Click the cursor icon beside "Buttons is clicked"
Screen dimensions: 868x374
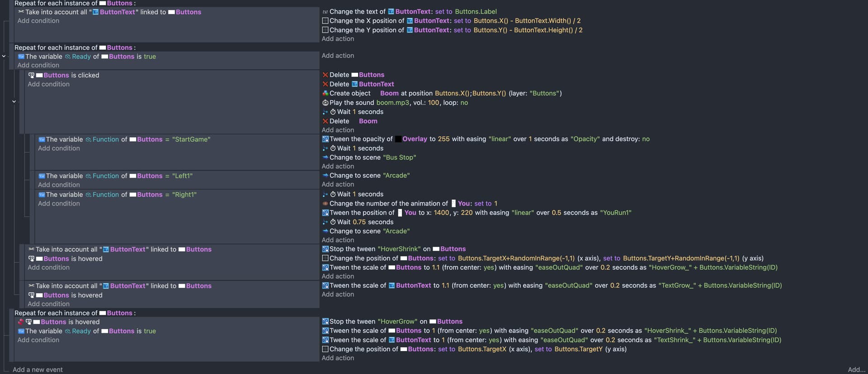coord(31,75)
